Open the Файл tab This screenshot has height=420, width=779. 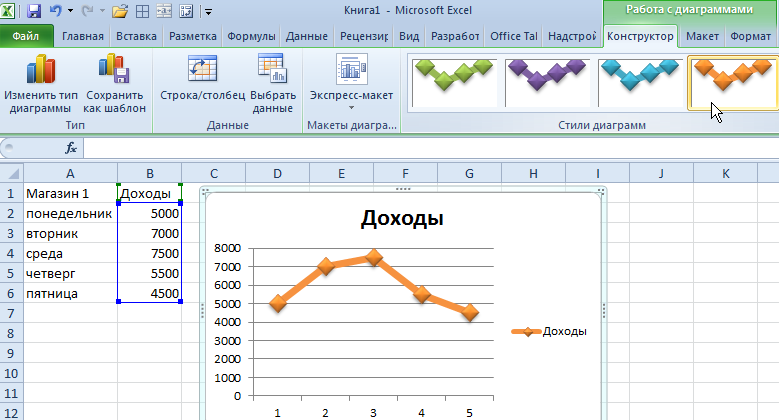pos(26,36)
